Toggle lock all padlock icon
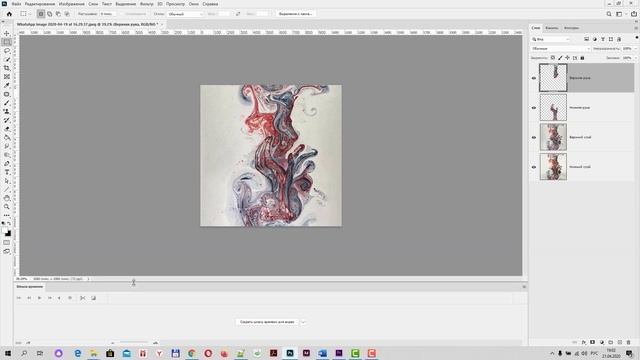Viewport: 640px width, 360px height. 582,58
